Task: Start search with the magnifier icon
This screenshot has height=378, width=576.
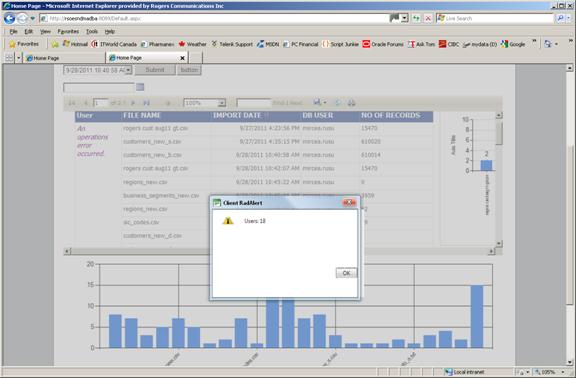Action: click(x=560, y=18)
